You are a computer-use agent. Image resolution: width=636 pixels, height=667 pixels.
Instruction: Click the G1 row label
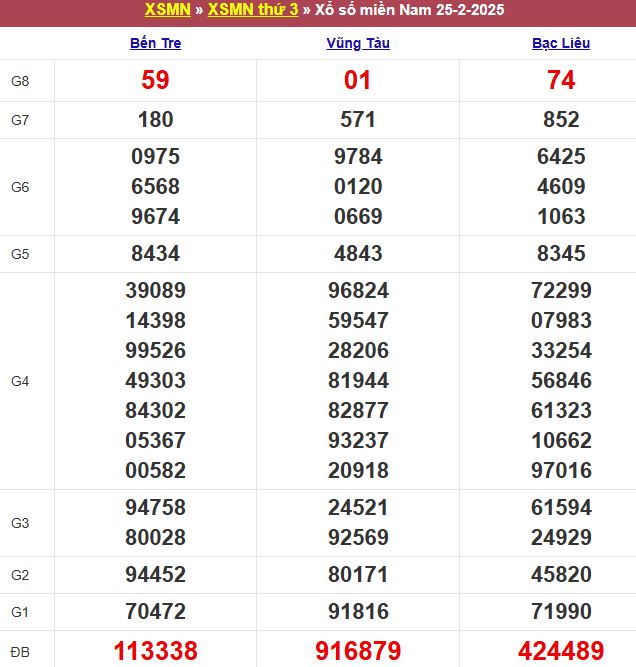point(20,612)
